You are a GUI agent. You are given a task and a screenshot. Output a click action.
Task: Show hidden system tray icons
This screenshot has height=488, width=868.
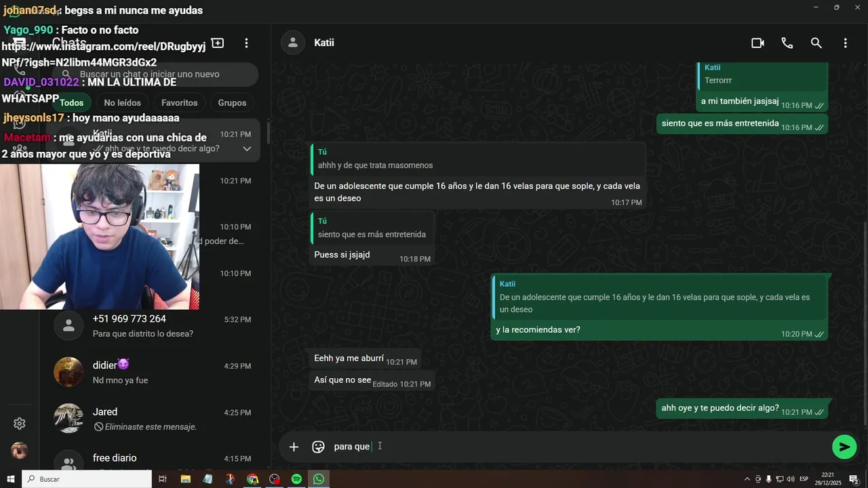pyautogui.click(x=747, y=479)
